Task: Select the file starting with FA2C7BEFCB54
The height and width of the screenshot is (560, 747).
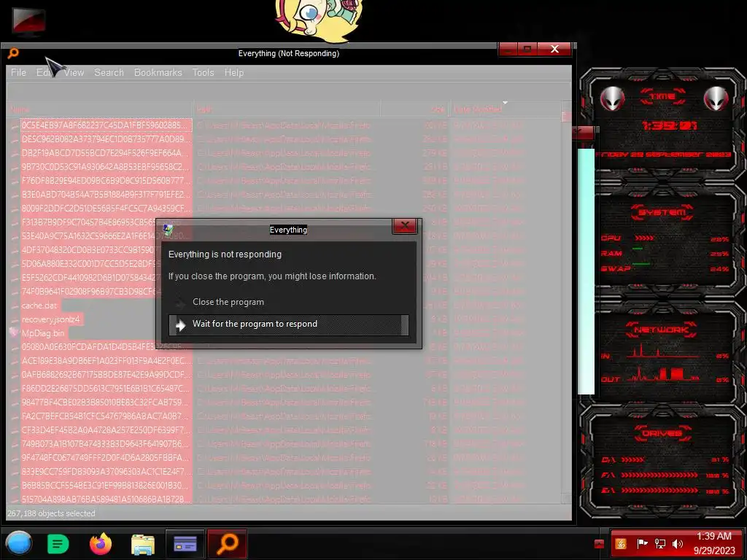Action: coord(106,416)
